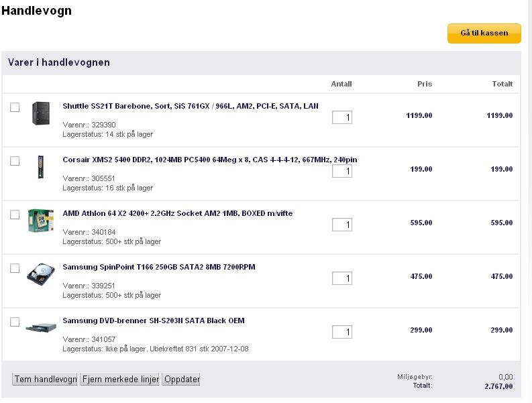Click the Samsung hard drive thumbnail
The height and width of the screenshot is (403, 532).
[x=41, y=274]
